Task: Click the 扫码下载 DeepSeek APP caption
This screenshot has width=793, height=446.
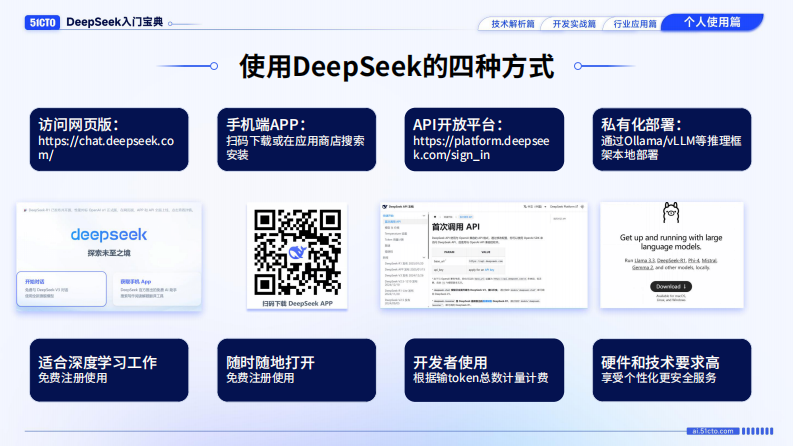Action: coord(297,303)
